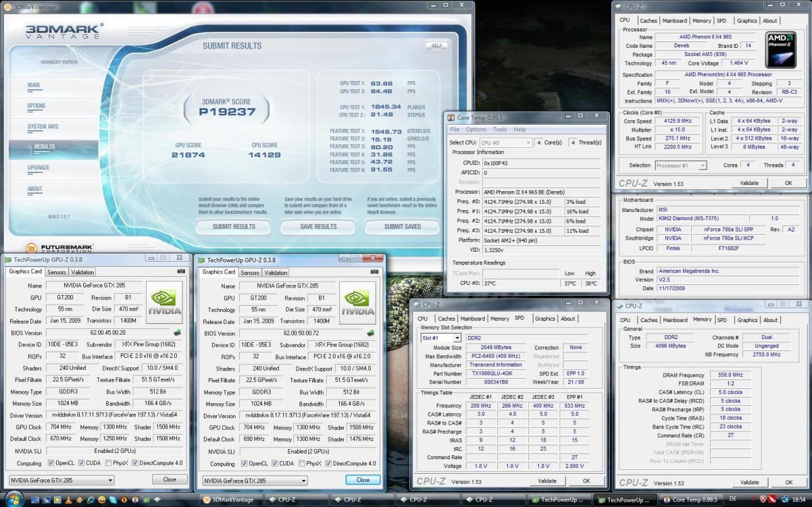Toggle PhysX checkbox in the inactive GPU-Z window
The image size is (812, 507).
click(108, 464)
